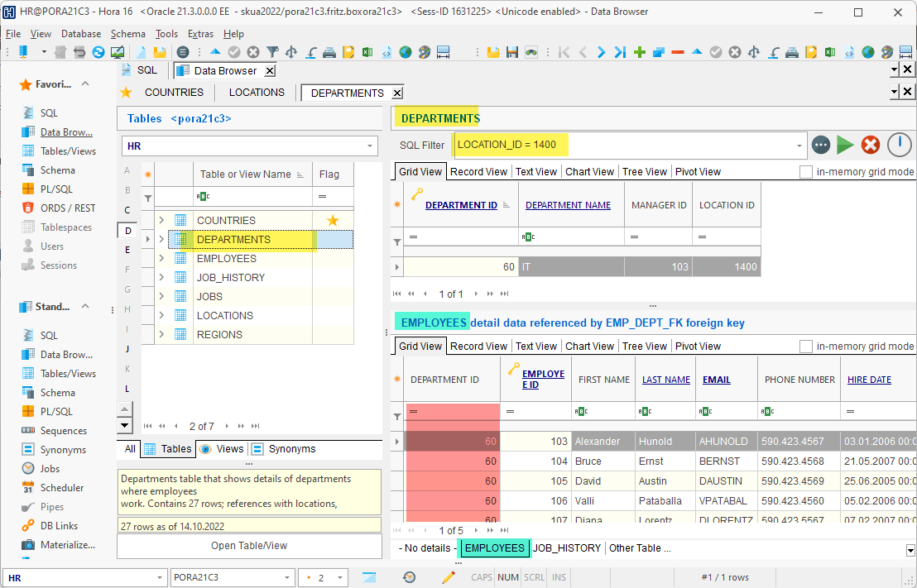Toggle Tables filter below table list
917x588 pixels.
click(168, 449)
